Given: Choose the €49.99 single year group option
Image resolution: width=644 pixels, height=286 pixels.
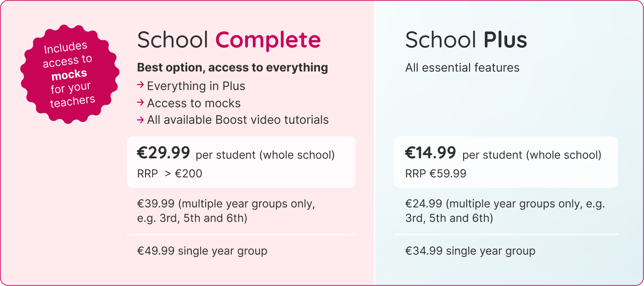Looking at the screenshot, I should (x=202, y=251).
